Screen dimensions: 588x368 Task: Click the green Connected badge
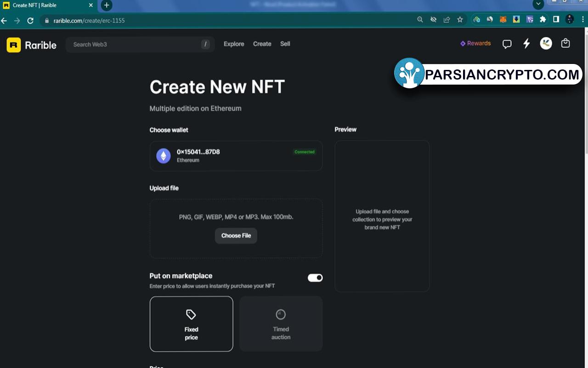305,152
